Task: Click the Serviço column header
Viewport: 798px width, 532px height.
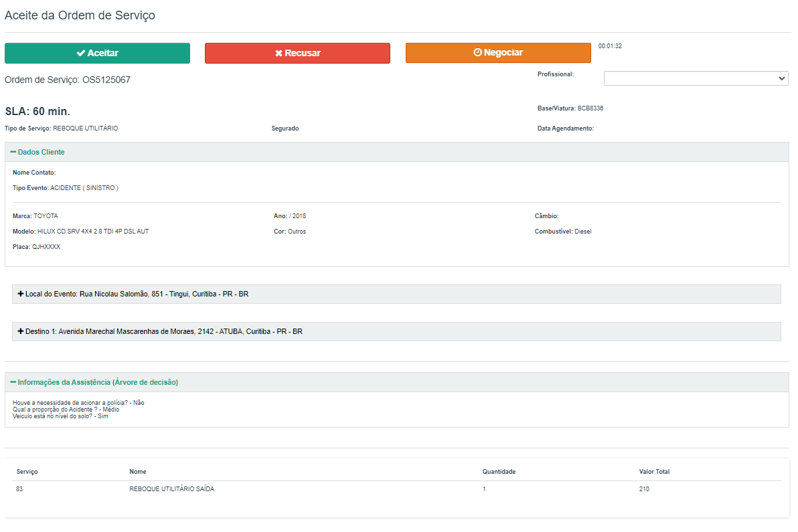Action: [x=27, y=472]
